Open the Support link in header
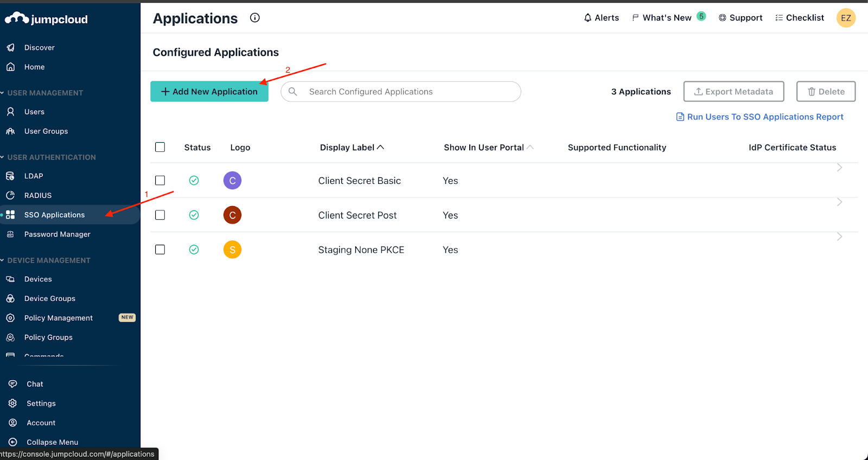This screenshot has height=460, width=868. coord(741,18)
